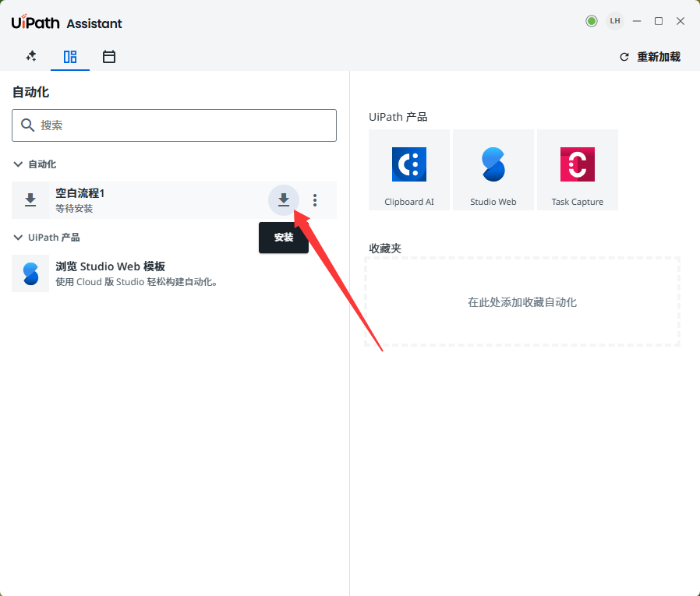The height and width of the screenshot is (596, 700).
Task: Open the LH user profile avatar
Action: coord(615,21)
